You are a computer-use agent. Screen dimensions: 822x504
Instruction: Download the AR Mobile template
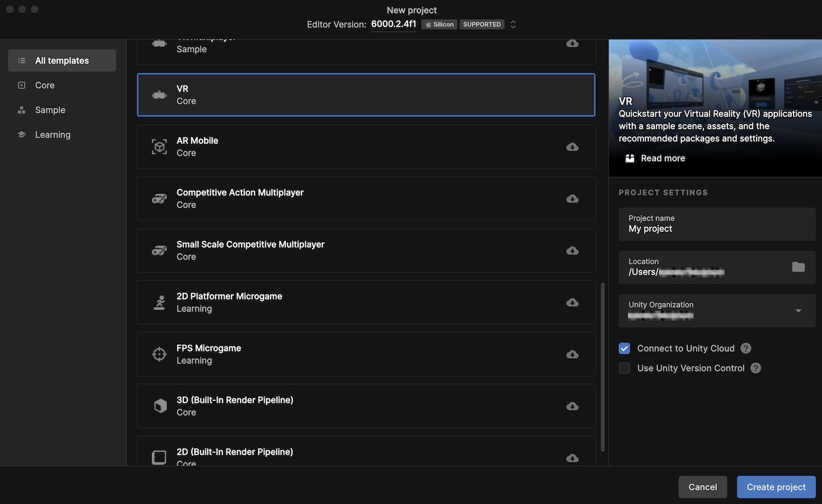572,147
